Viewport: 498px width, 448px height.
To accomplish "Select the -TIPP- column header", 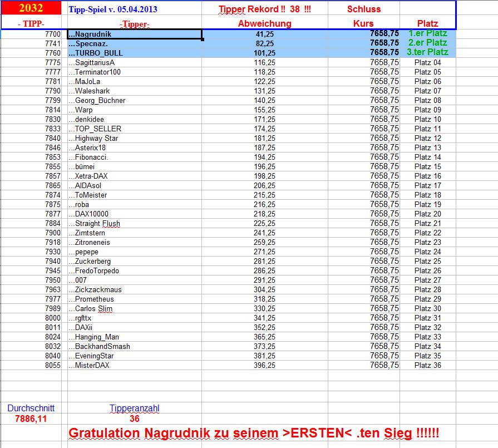I will (31, 24).
